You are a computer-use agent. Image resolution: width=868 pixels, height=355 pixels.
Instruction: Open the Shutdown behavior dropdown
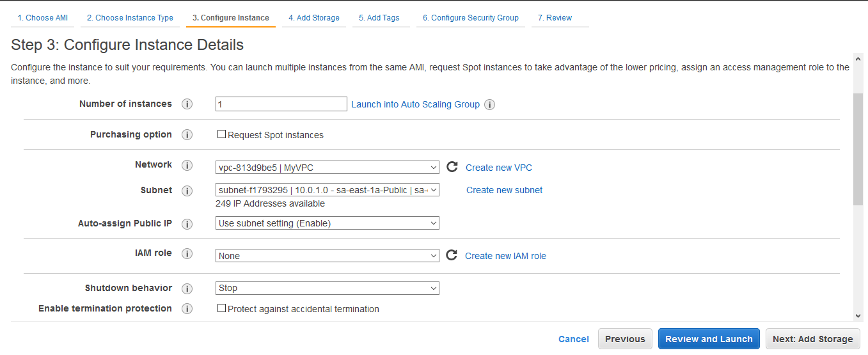[327, 288]
